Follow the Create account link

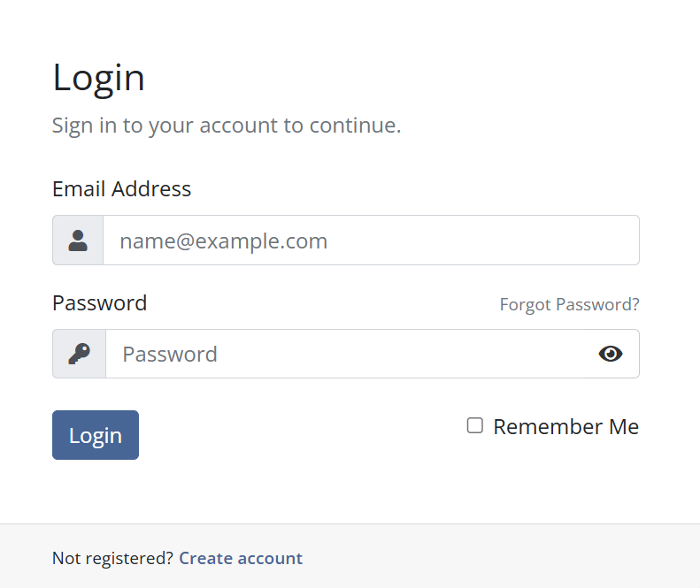click(x=241, y=558)
